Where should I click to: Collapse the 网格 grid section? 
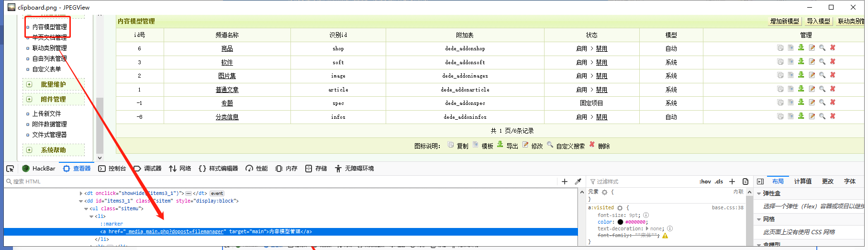(x=759, y=219)
